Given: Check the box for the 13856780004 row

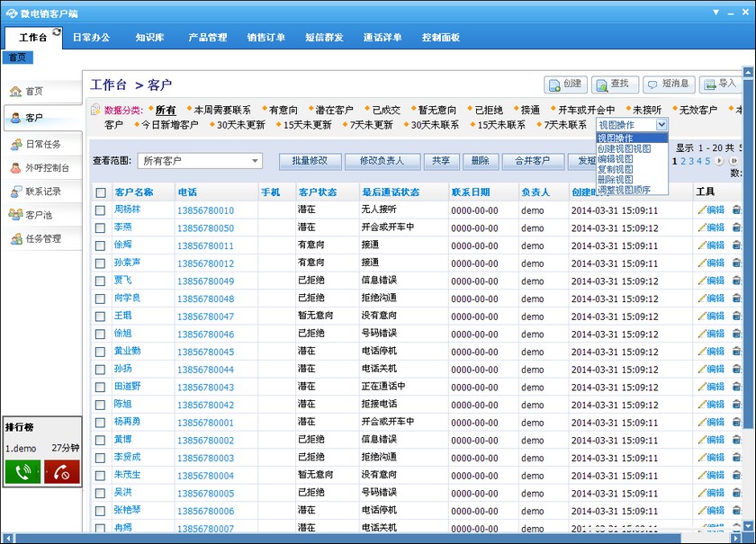Looking at the screenshot, I should [x=100, y=476].
